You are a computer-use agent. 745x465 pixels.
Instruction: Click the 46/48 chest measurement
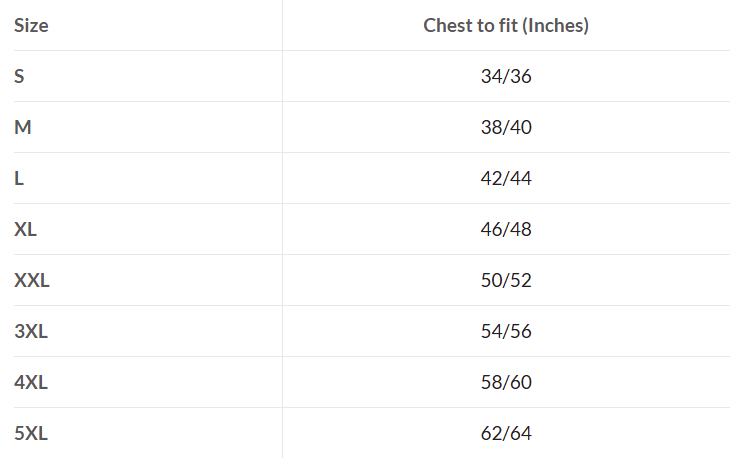click(506, 229)
